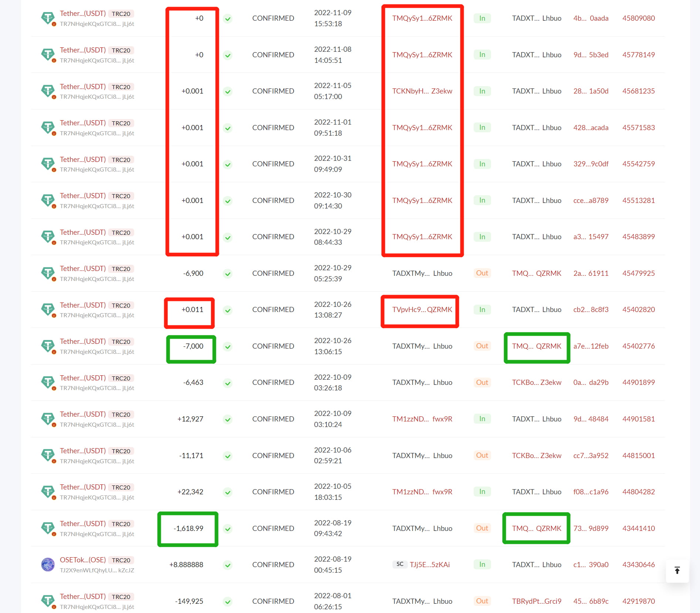The image size is (700, 613).
Task: Open transaction hash 2a... 61911
Action: pyautogui.click(x=591, y=273)
